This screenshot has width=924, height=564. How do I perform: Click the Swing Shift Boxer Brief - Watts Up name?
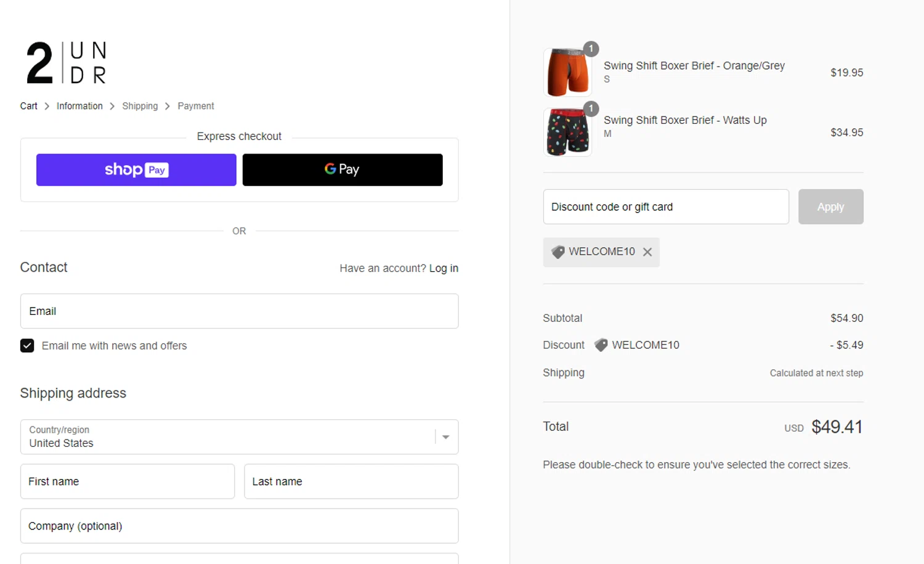(x=685, y=120)
